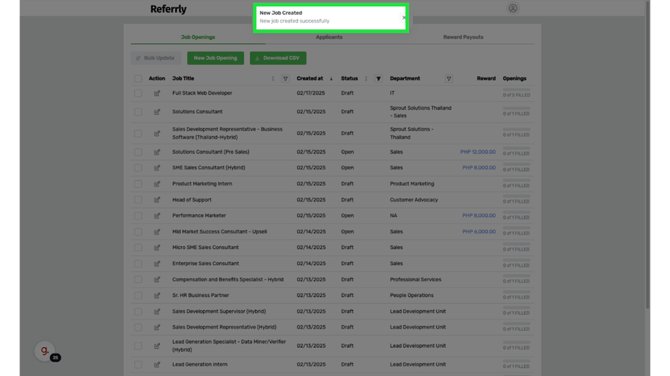Dismiss the New Job Created notification
Viewport: 670px width, 376px height.
[x=404, y=18]
